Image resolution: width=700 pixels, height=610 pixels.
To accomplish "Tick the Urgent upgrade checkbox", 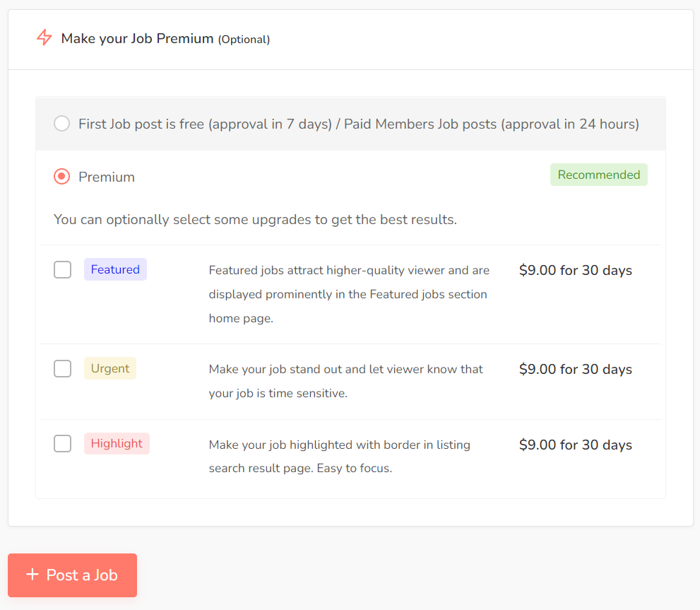I will (x=62, y=369).
